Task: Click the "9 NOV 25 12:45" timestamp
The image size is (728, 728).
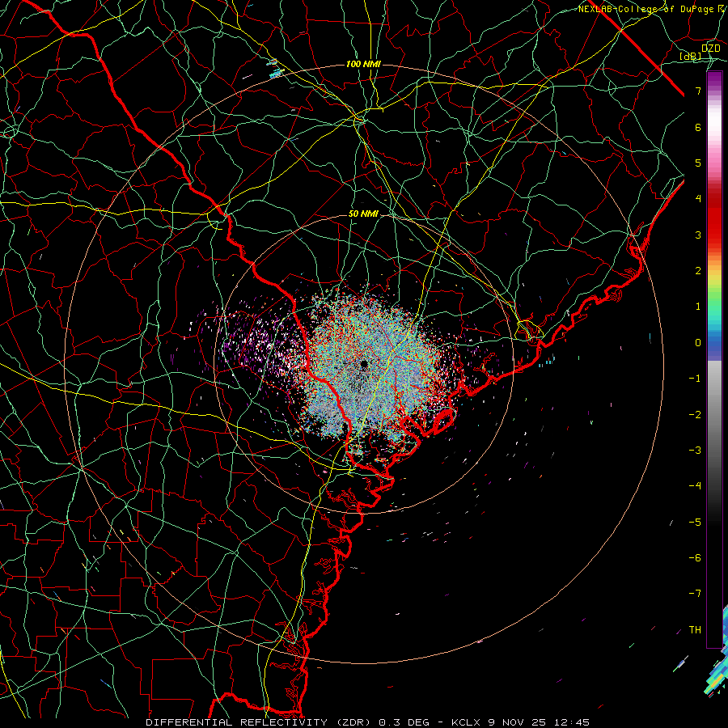Action: [x=539, y=722]
